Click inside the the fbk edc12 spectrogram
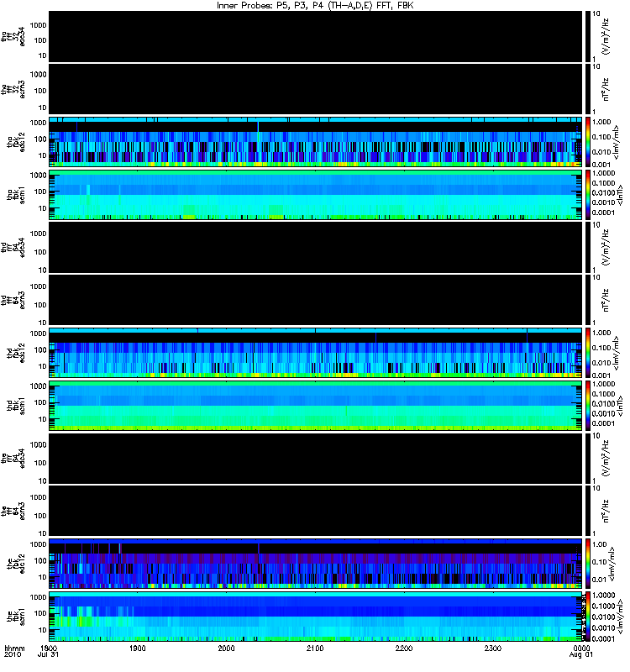This screenshot has height=672, width=630. (316, 564)
